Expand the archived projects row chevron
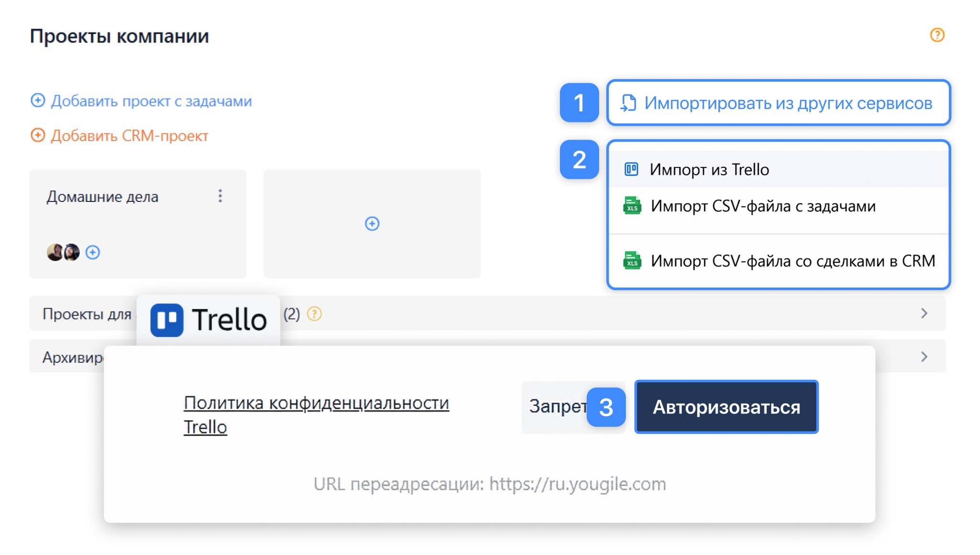Viewport: 980px width, 555px height. point(924,357)
